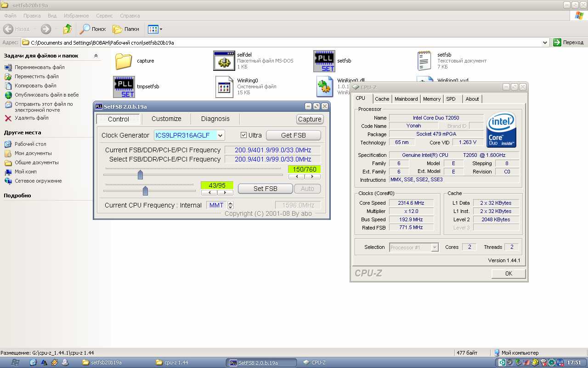The width and height of the screenshot is (588, 368).
Task: Click left stepper arrow under 150/760
Action: [x=297, y=177]
